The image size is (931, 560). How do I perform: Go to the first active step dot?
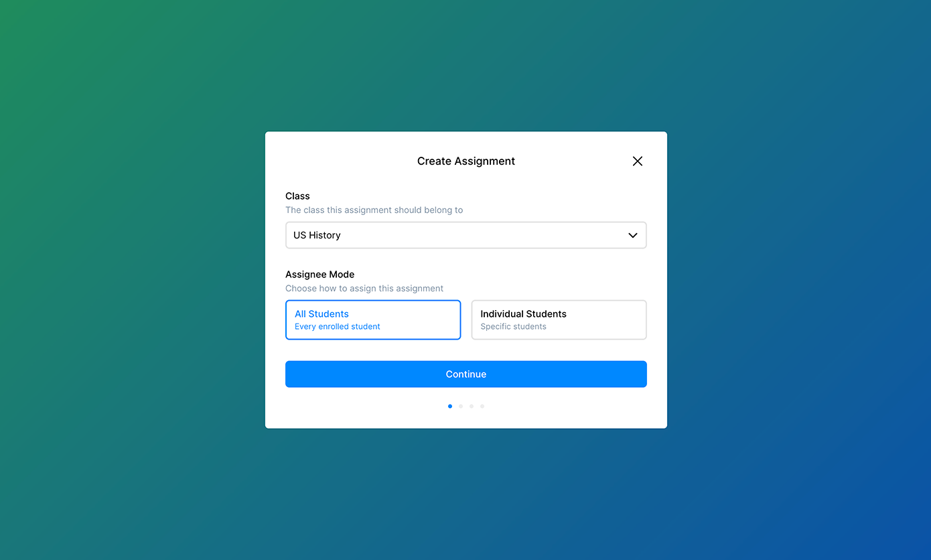(450, 406)
